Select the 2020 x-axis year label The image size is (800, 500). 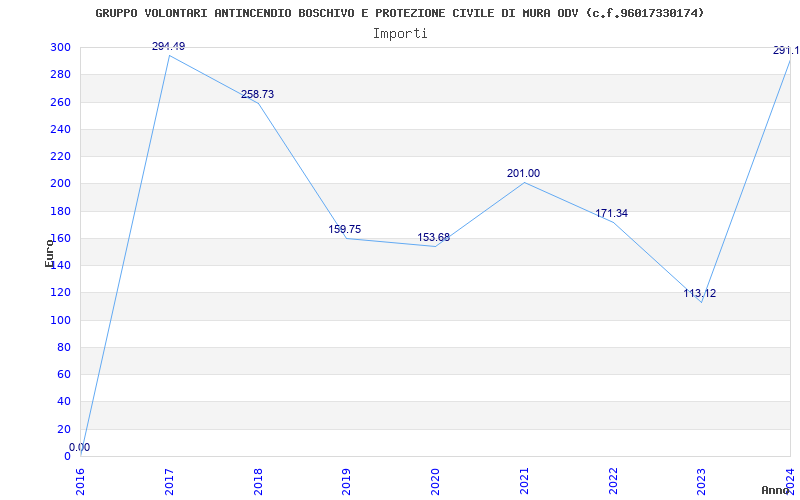coord(435,481)
